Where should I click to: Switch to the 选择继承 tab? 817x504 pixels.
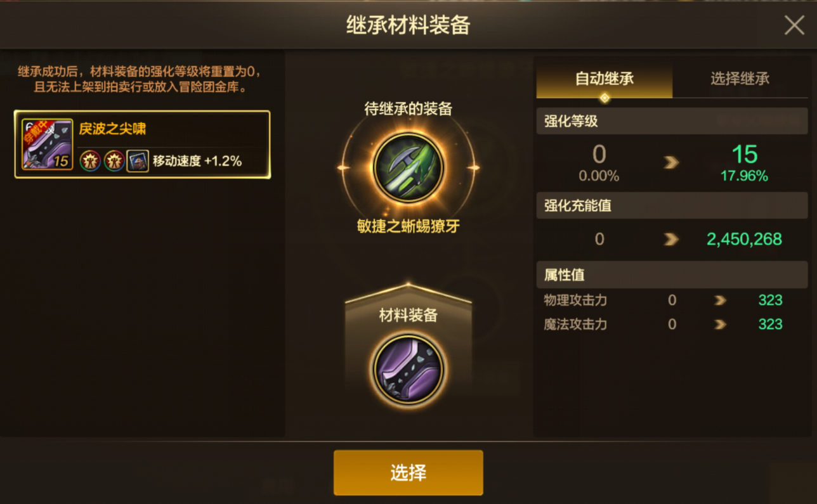tap(740, 79)
